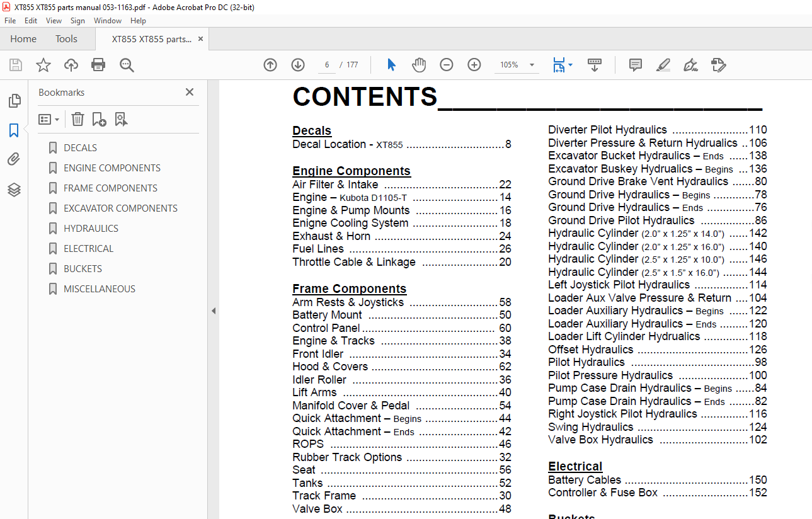Click the Battery Mount contents entry
The height and width of the screenshot is (519, 812).
(x=402, y=315)
